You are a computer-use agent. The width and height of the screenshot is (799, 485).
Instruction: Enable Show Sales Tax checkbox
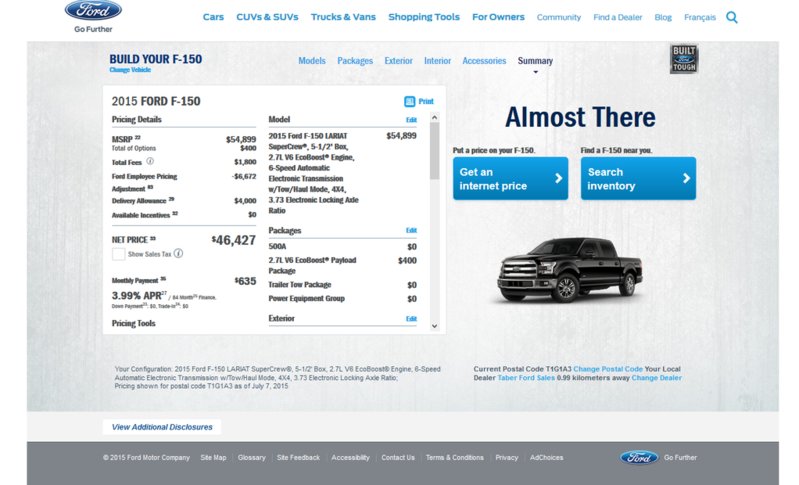(118, 254)
